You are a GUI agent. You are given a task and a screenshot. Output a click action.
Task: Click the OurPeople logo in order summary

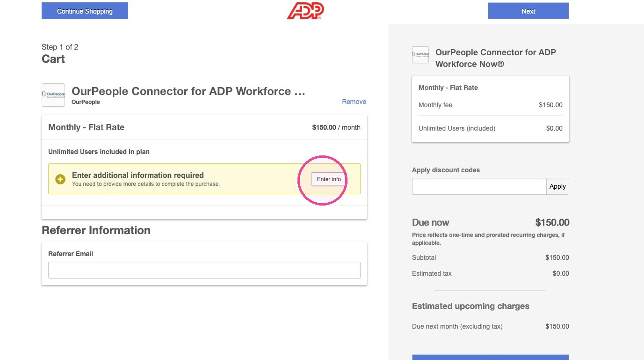pos(420,55)
